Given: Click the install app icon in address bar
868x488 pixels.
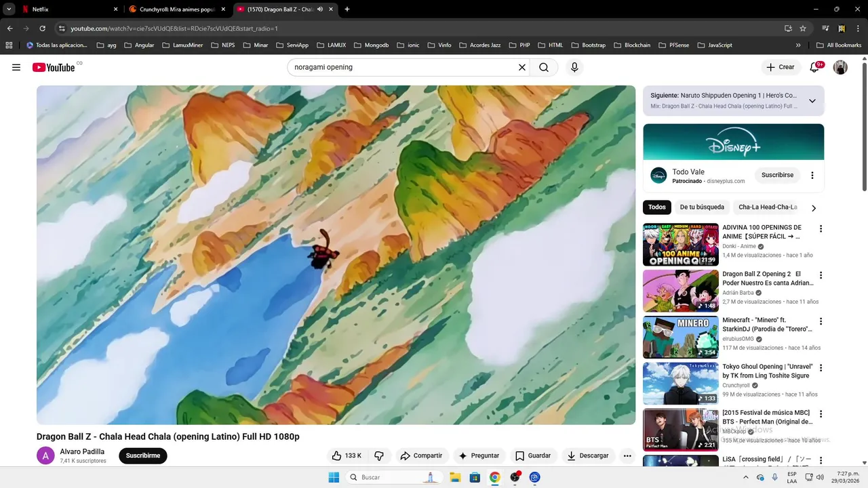Looking at the screenshot, I should click(788, 28).
